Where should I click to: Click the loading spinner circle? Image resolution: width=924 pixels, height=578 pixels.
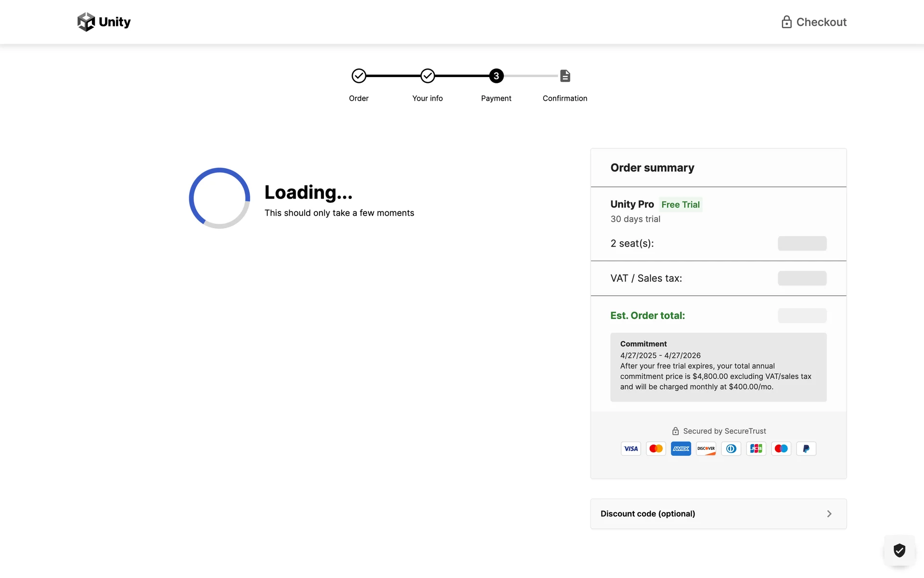[x=219, y=198]
